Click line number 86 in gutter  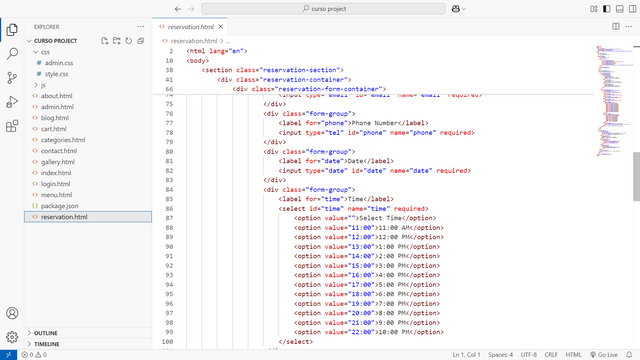pos(169,209)
